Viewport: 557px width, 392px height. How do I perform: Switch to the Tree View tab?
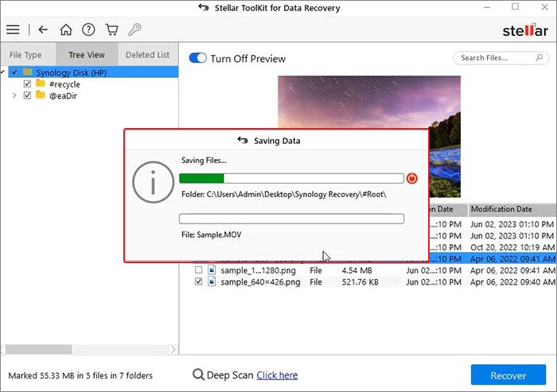[x=86, y=55]
